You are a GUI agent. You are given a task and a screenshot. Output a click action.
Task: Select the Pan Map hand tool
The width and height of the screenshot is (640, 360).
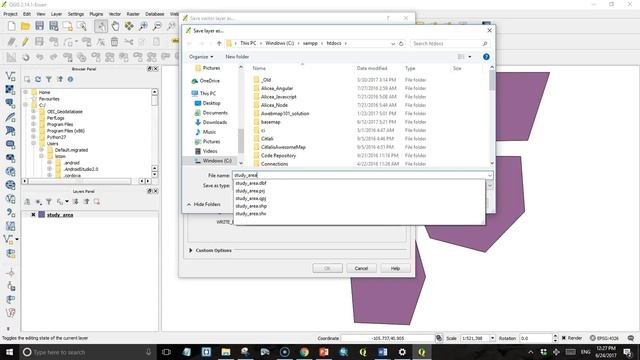click(x=116, y=27)
